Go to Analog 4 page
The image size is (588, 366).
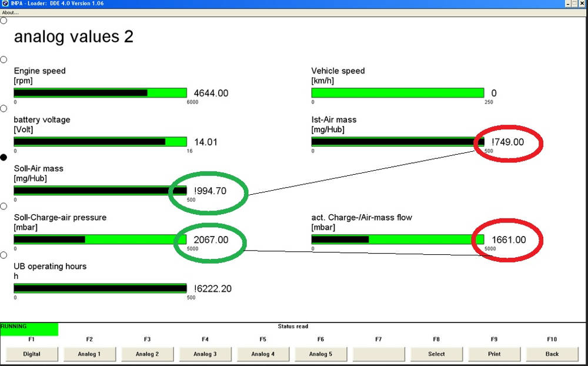pos(263,354)
